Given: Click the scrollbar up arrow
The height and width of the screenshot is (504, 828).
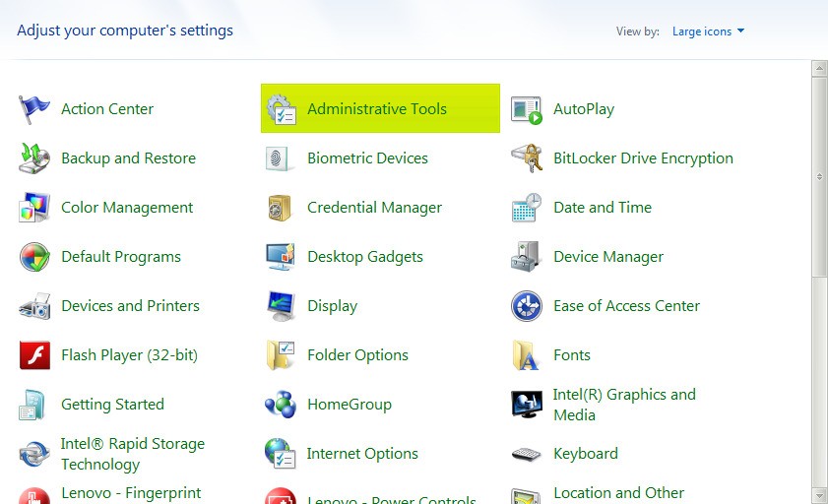Looking at the screenshot, I should tap(819, 69).
